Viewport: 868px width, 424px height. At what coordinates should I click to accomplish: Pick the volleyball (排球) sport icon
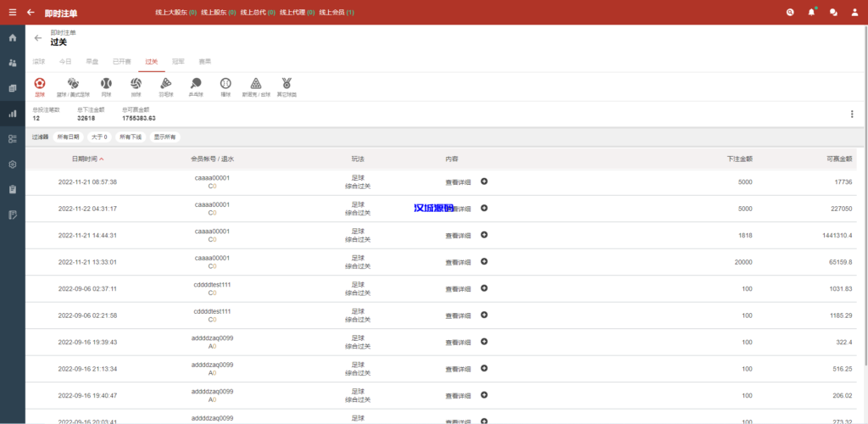pos(136,84)
